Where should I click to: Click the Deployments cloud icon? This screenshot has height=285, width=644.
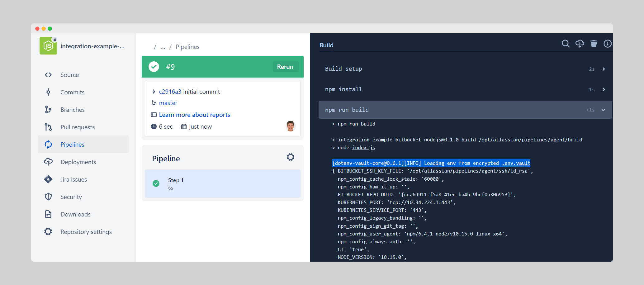pyautogui.click(x=48, y=162)
